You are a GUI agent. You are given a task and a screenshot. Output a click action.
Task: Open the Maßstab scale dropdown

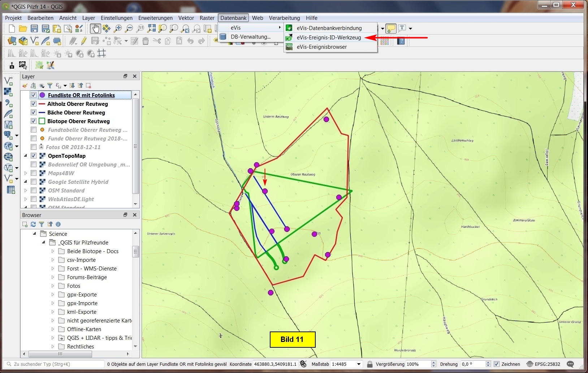(359, 364)
